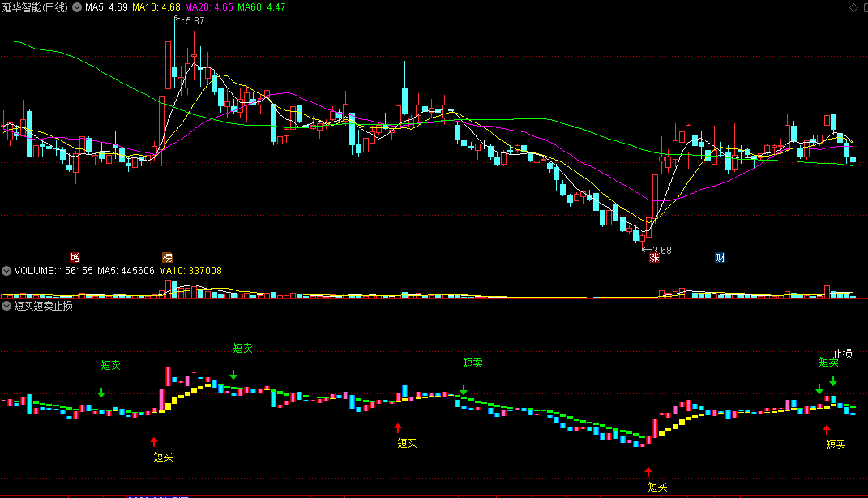Viewport: 868px width, 498px height.
Task: Click the 短卖 signal after the 5.87 peak
Action: point(242,348)
